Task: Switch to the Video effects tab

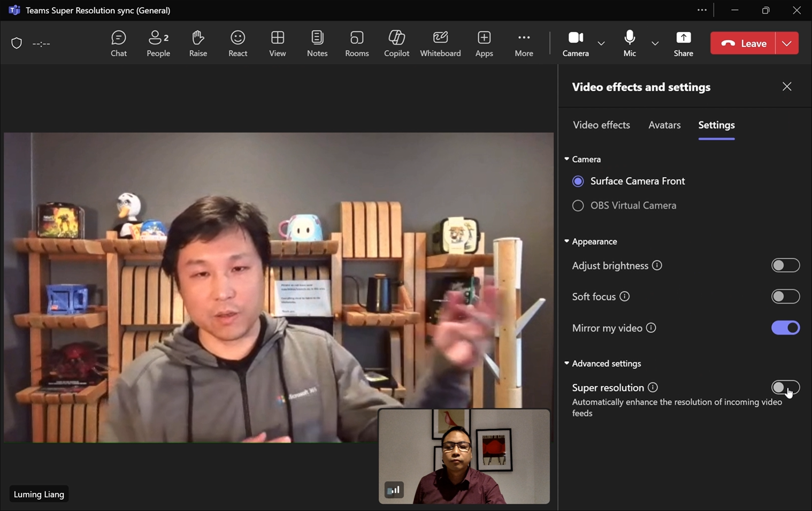Action: coord(601,125)
